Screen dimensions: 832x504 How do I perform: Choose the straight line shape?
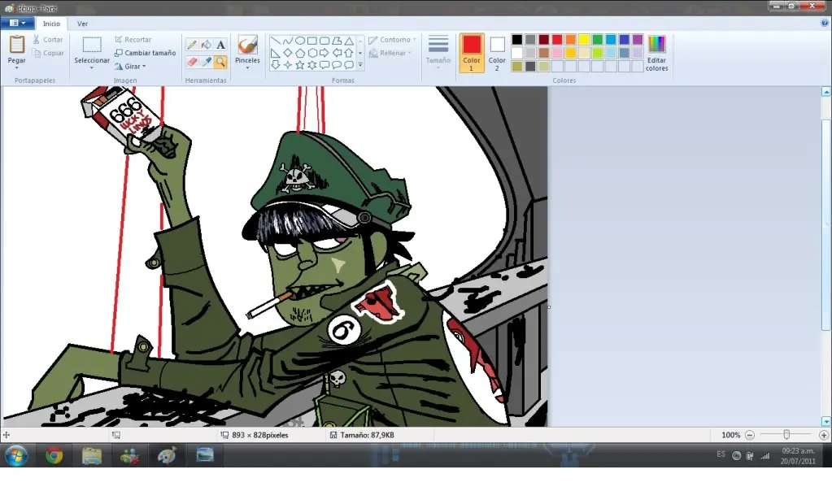coord(276,41)
